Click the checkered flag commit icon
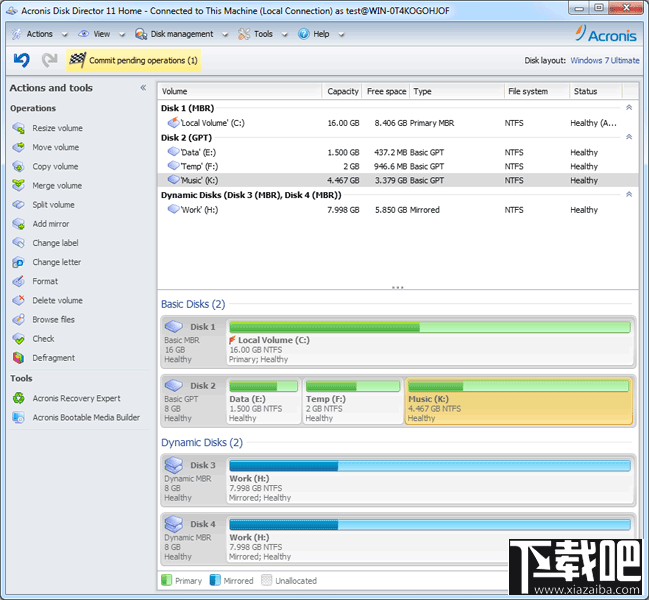 (77, 60)
